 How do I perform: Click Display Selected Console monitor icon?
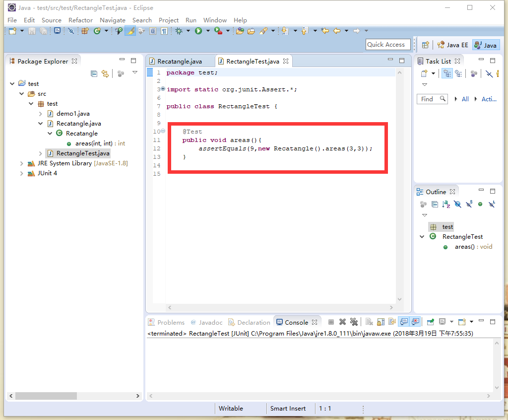click(442, 322)
